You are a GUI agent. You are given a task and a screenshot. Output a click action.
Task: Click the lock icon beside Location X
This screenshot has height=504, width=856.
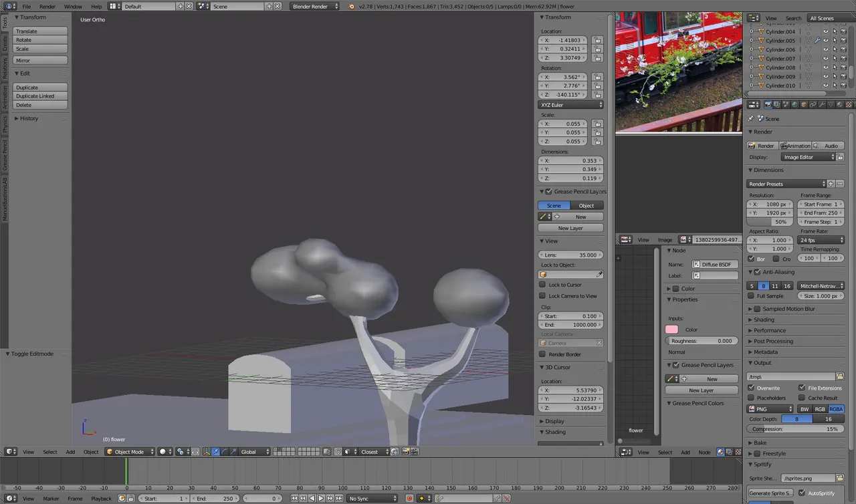597,40
